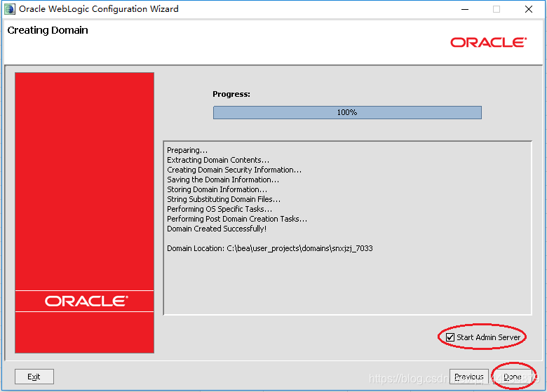
Task: Click 'Storing Domain Information...' log line
Action: point(217,189)
